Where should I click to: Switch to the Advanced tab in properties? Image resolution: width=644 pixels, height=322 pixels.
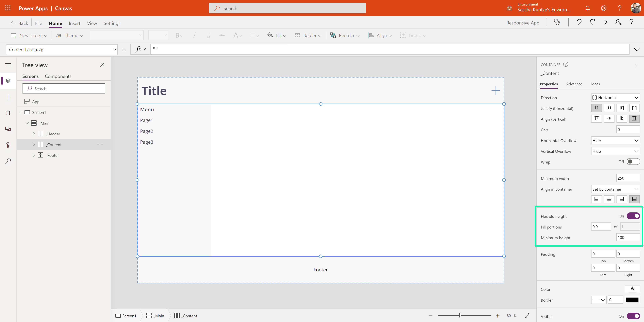pos(574,84)
